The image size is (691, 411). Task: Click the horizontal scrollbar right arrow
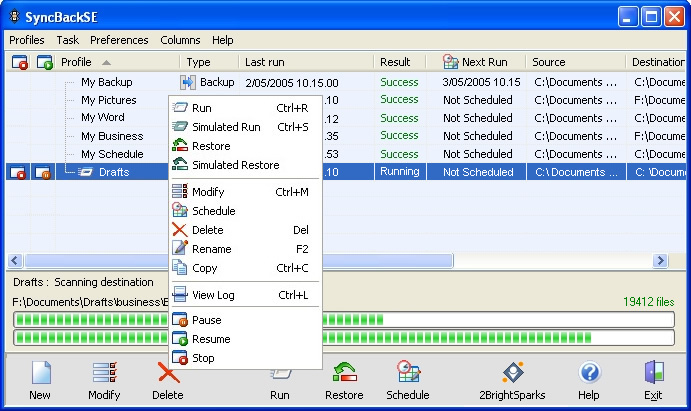click(x=660, y=260)
